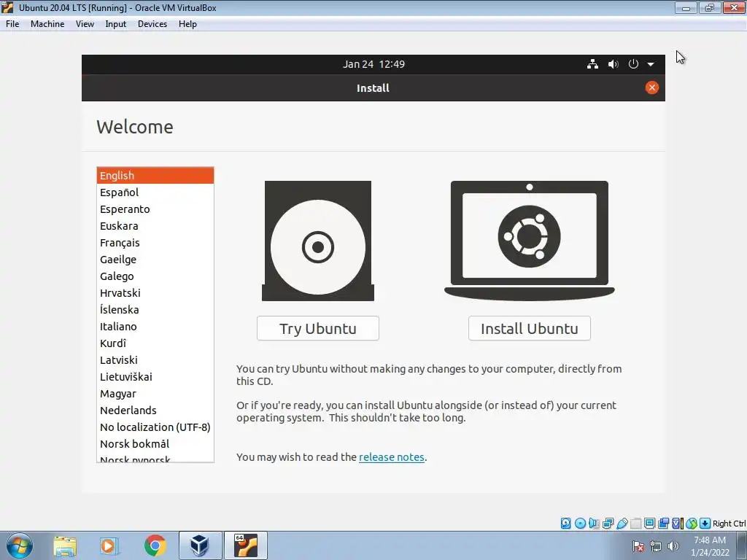Select Hrvatski in the language list

155,293
